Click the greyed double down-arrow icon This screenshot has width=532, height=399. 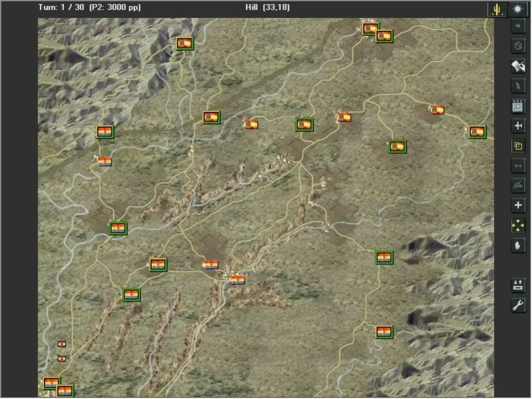pyautogui.click(x=518, y=86)
